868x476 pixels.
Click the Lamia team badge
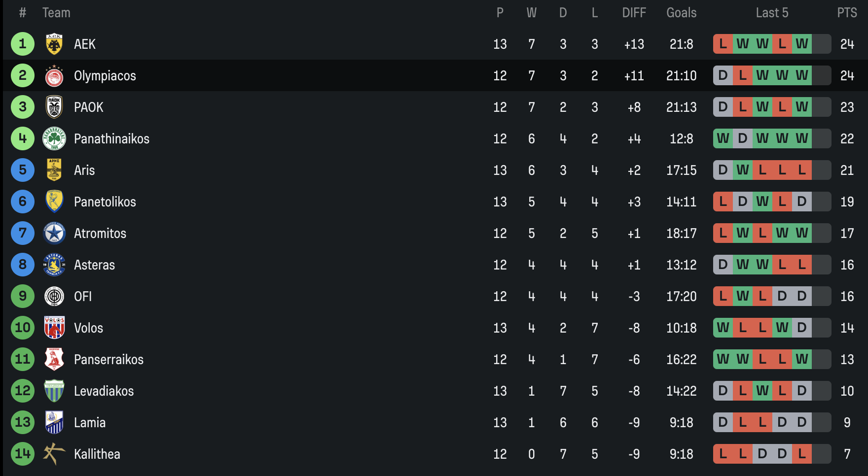coord(54,422)
